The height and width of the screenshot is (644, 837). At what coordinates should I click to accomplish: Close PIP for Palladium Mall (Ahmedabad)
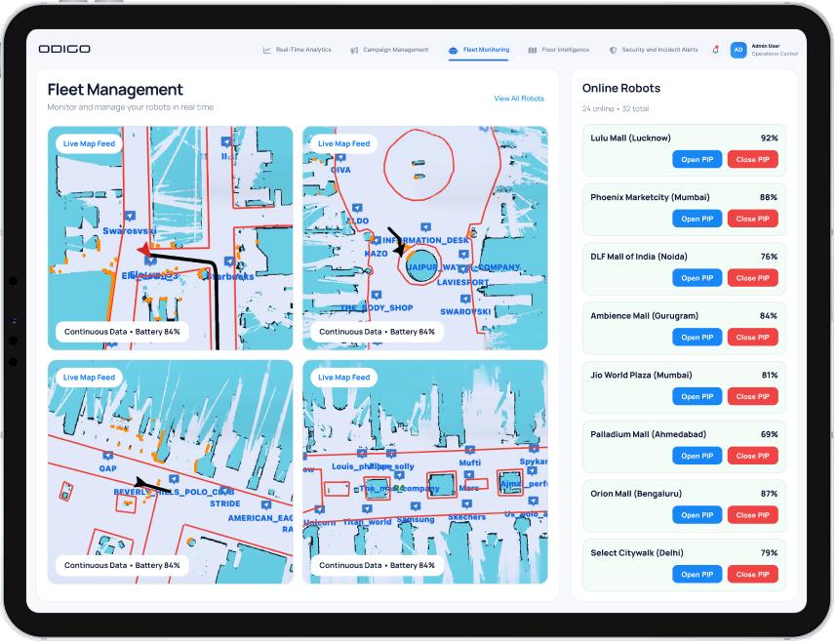pos(755,456)
